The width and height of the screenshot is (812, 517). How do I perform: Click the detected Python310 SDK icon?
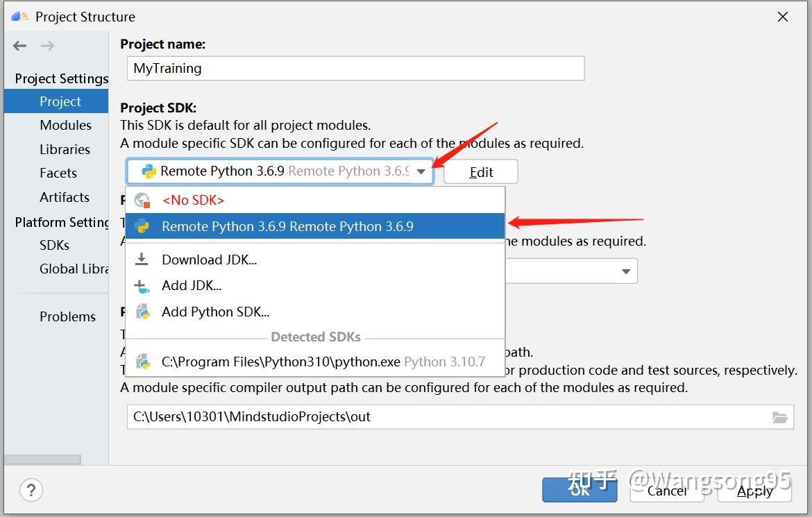[x=142, y=362]
